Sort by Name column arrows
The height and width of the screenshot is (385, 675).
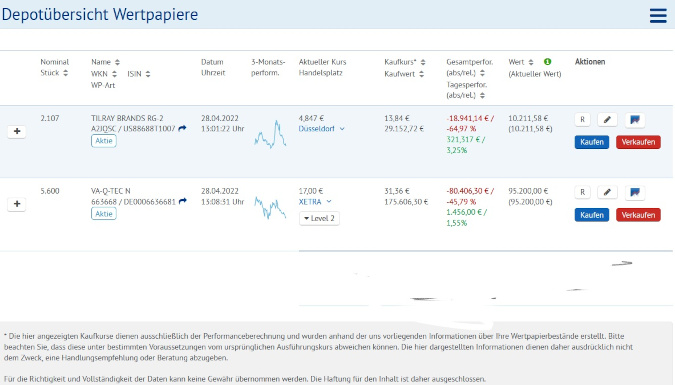[x=117, y=62]
